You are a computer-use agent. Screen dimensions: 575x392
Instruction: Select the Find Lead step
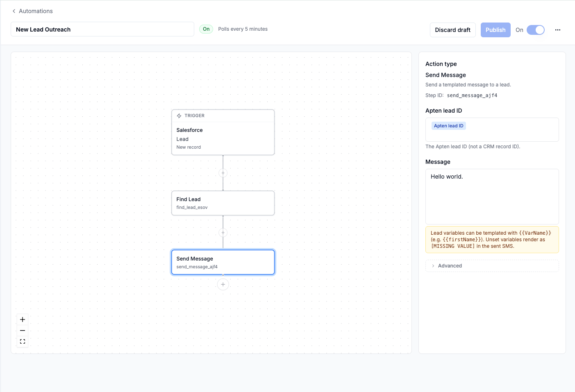click(223, 203)
